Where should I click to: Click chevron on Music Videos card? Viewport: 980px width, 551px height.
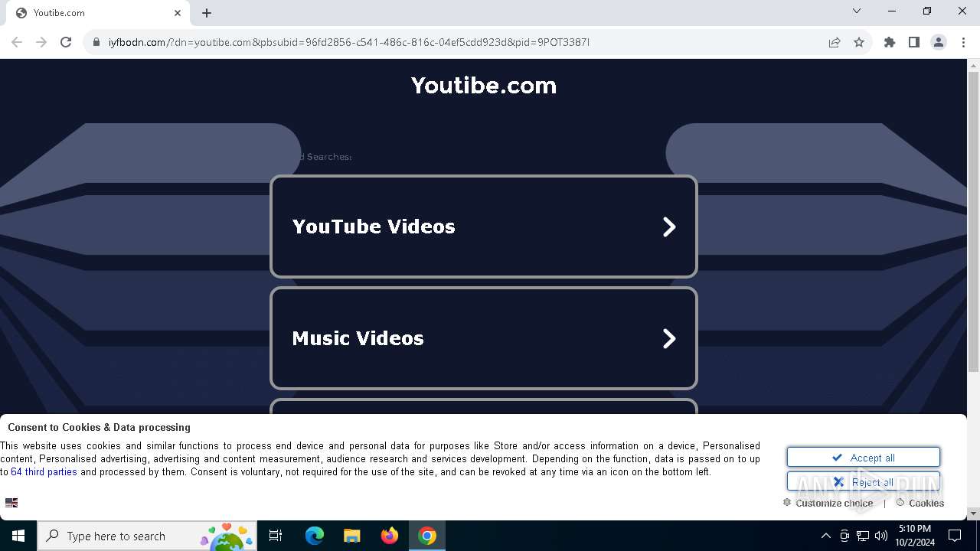(669, 338)
